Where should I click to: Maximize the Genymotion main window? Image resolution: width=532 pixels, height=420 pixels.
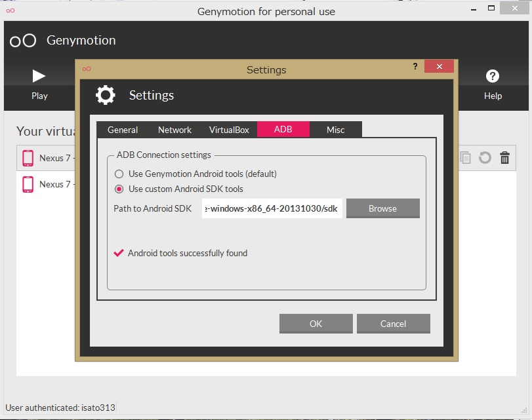coord(491,8)
